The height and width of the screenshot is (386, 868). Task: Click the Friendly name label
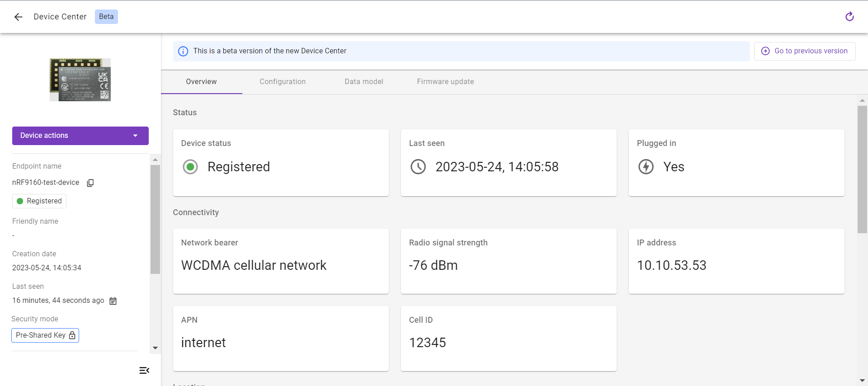point(35,221)
